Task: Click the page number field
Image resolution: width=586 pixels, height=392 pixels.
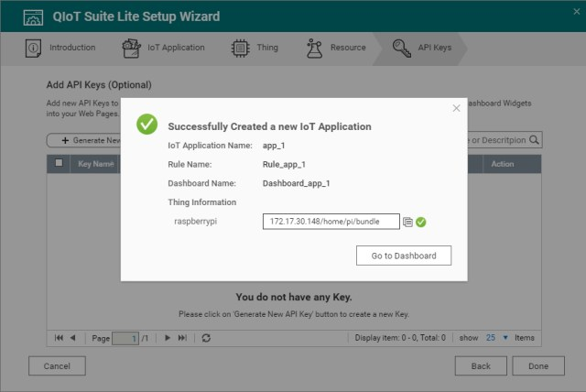Action: [125, 339]
